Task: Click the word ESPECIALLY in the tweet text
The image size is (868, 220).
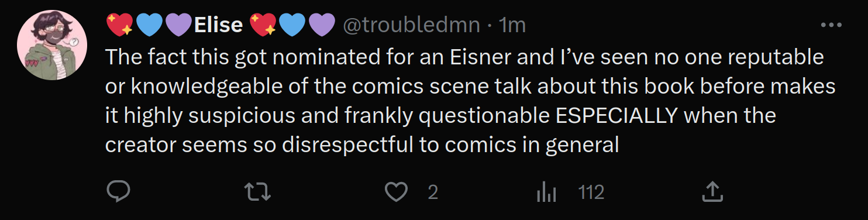Action: click(616, 115)
